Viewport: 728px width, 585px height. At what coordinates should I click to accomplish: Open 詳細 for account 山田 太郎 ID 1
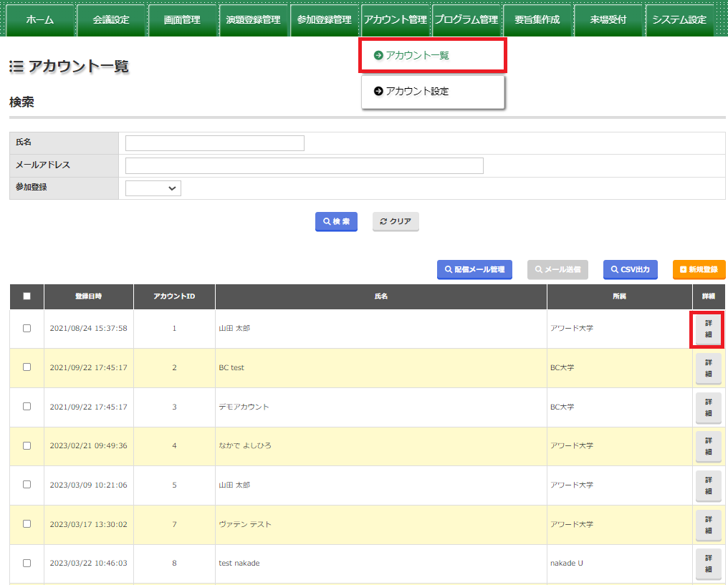point(708,329)
